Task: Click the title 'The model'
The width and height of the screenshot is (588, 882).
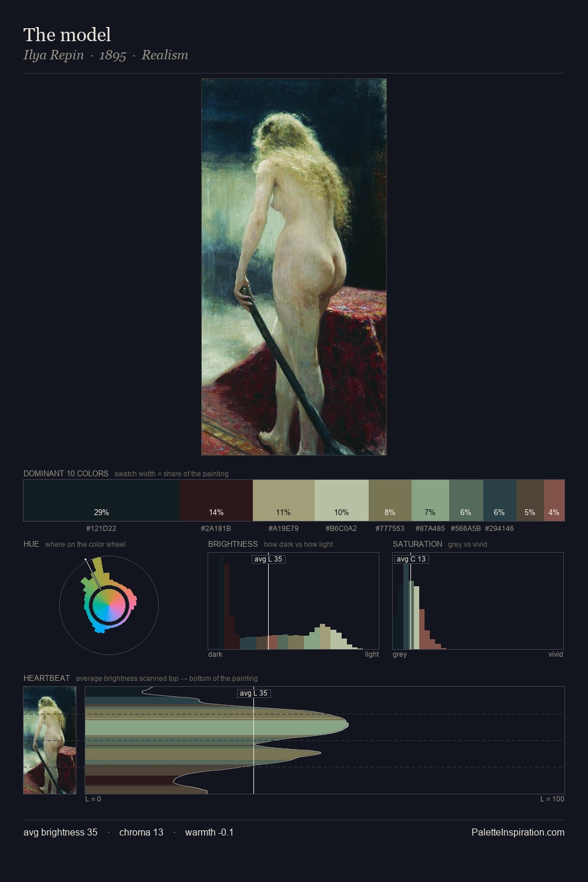Action: click(67, 35)
